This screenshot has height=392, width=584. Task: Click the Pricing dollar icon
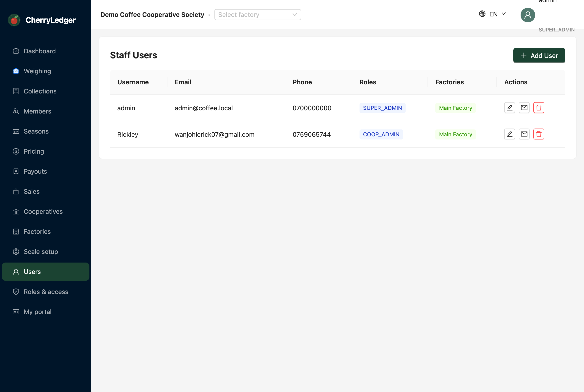pyautogui.click(x=16, y=151)
